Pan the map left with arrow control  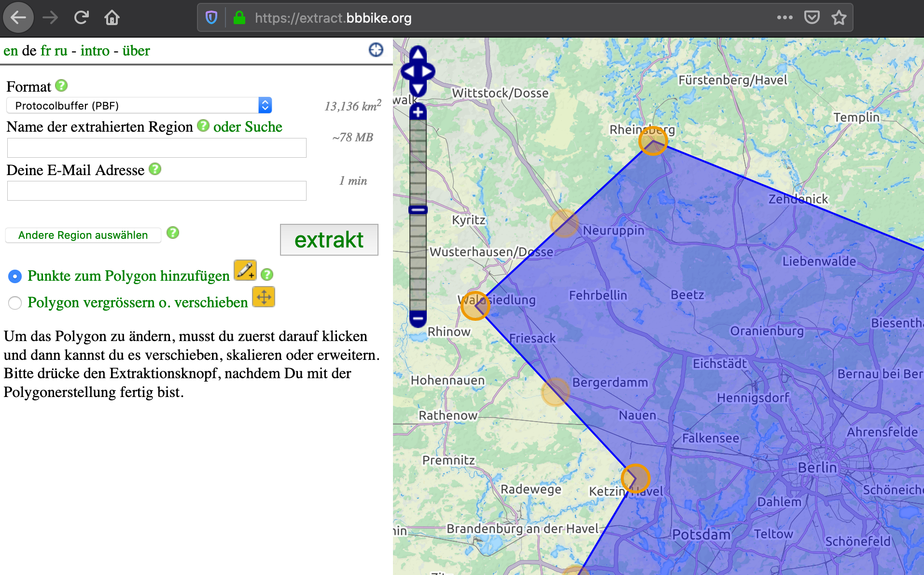click(408, 71)
